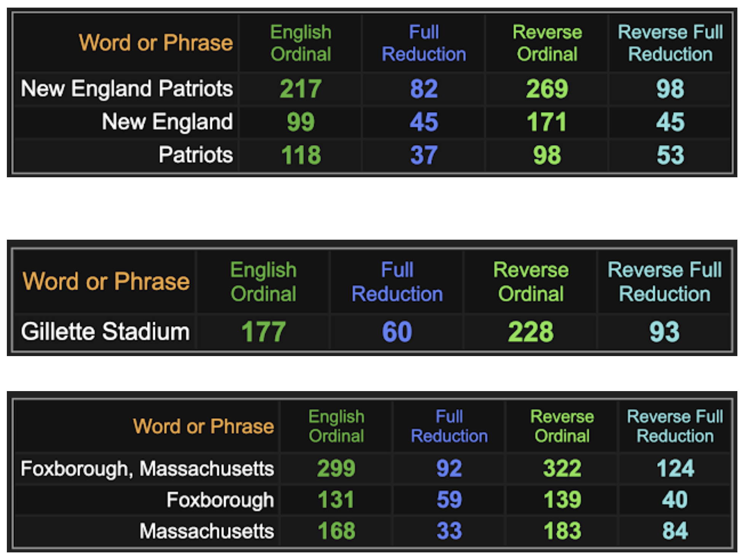Screen dimensions: 745x560
Task: Select Reverse Ordinal value 228
Action: [x=531, y=331]
